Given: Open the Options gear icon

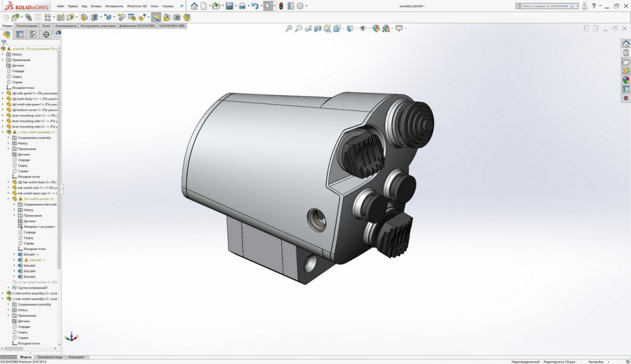Looking at the screenshot, I should pos(300,6).
